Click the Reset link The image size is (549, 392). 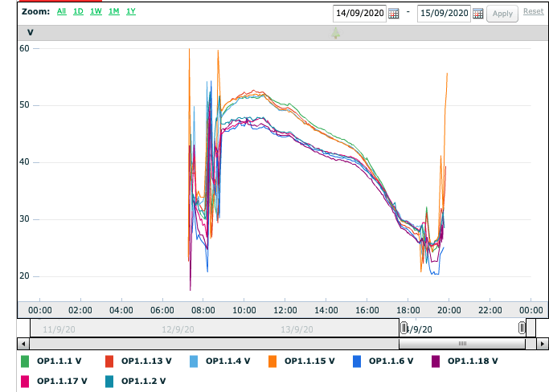point(533,11)
